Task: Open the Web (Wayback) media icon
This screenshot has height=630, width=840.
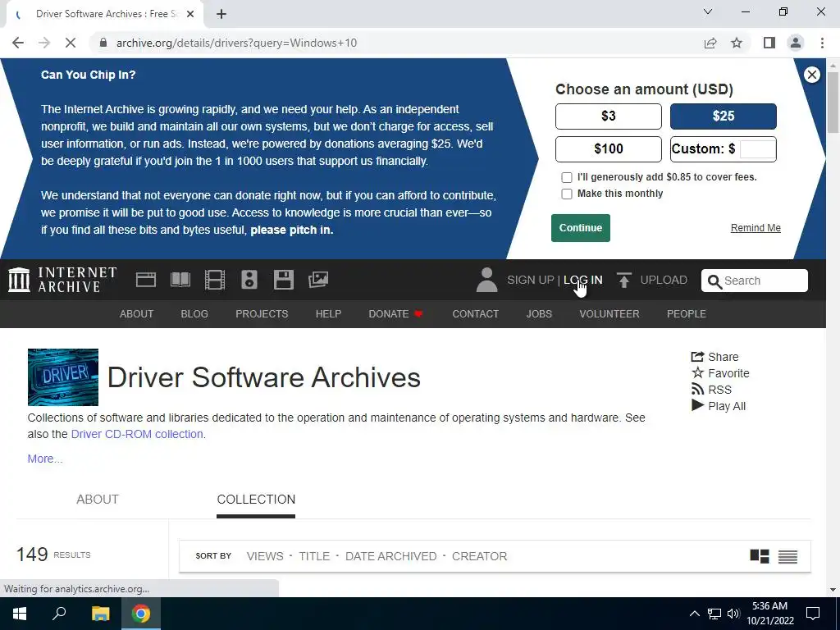Action: point(146,280)
